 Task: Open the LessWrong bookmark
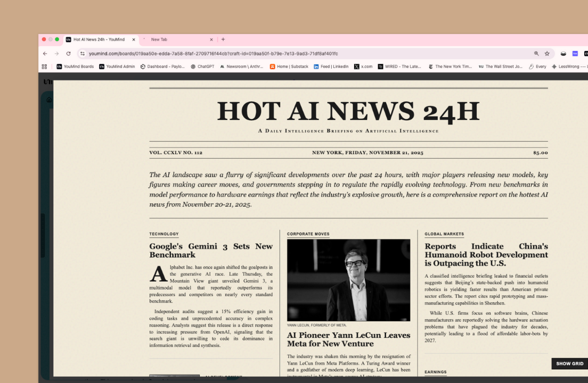[569, 66]
